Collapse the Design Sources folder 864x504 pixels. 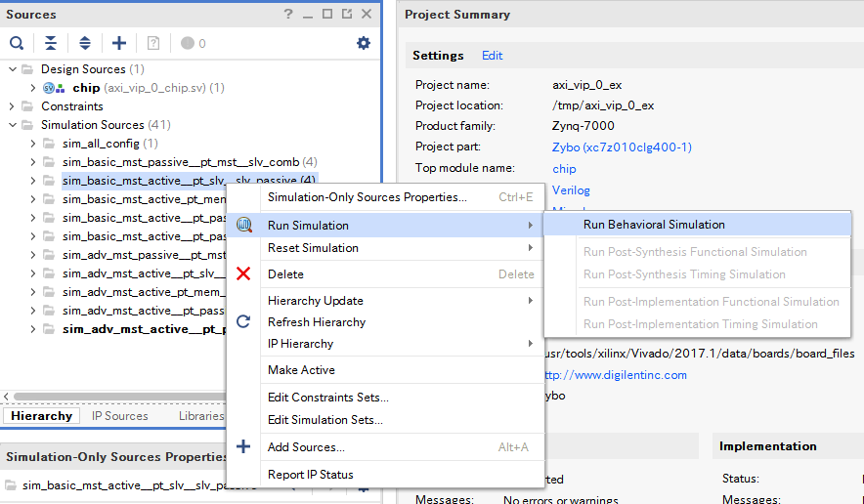click(x=13, y=69)
